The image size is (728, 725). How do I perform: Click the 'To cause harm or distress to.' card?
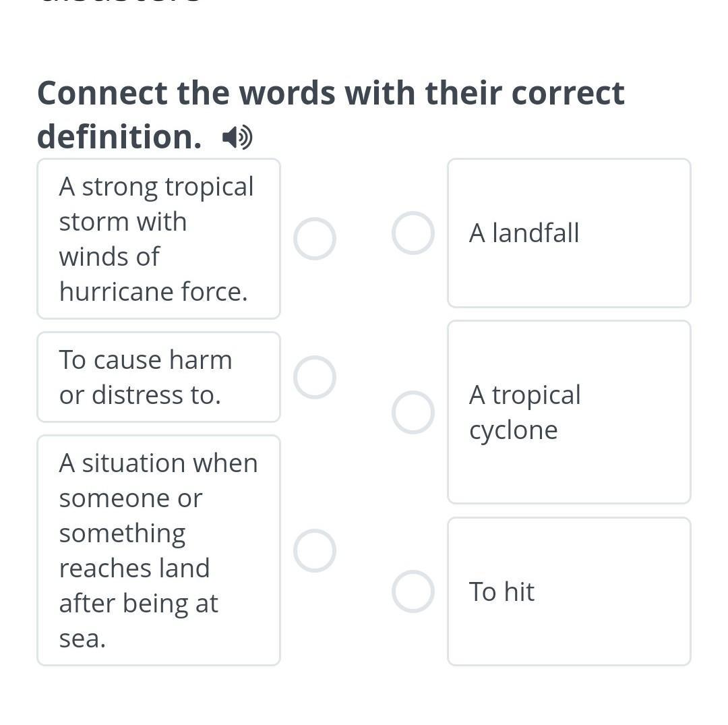click(x=158, y=377)
